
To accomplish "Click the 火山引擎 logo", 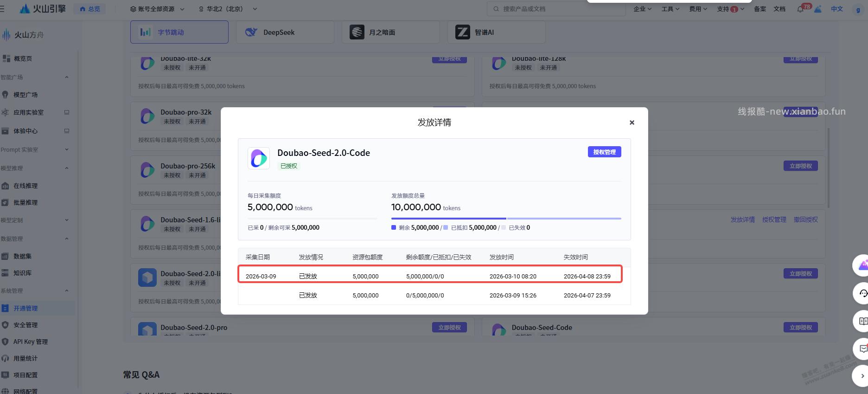I will 43,8.
